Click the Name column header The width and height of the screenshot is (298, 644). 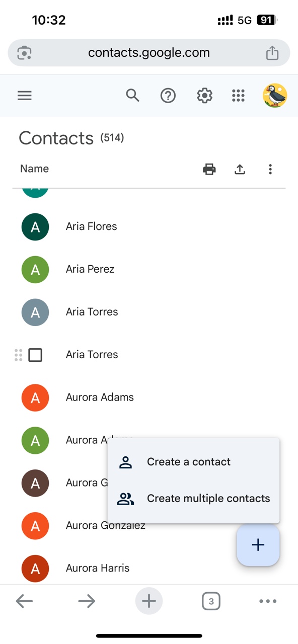[34, 169]
